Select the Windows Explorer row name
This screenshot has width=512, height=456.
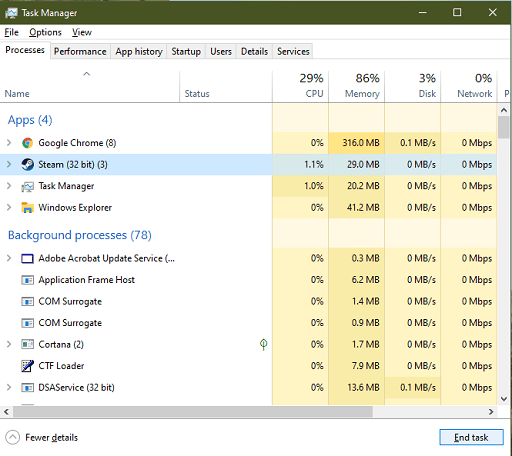tap(75, 208)
